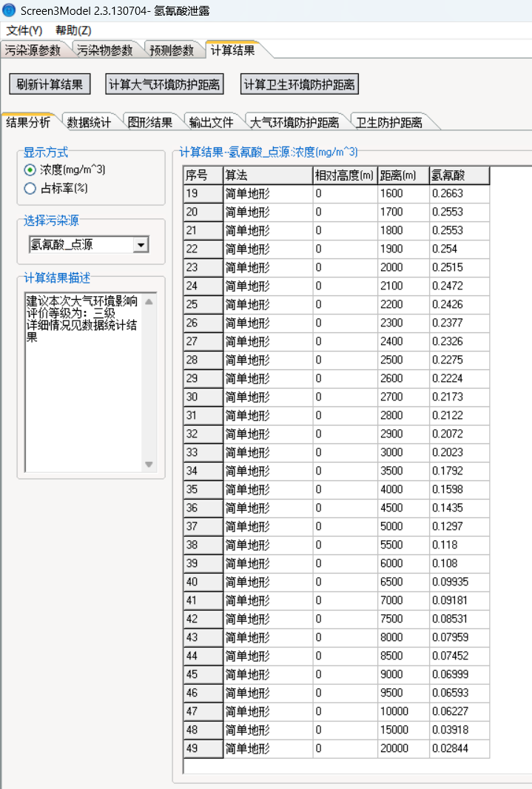Switch to the 预测参数 tab
Viewport: 532px width, 789px height.
coord(172,50)
